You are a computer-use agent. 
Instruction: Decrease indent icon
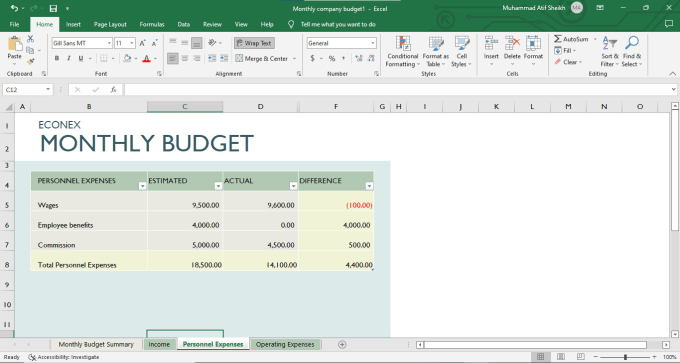[x=212, y=58]
